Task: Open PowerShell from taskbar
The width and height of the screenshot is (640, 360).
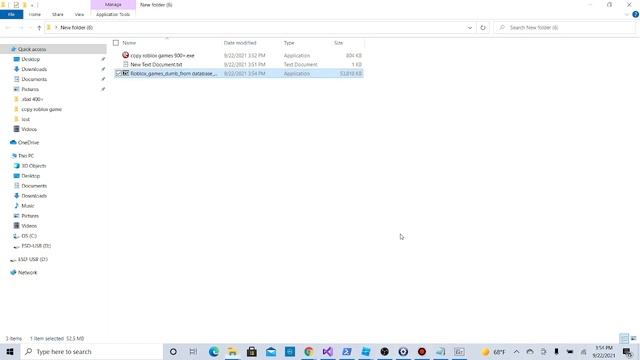Action: 347,351
